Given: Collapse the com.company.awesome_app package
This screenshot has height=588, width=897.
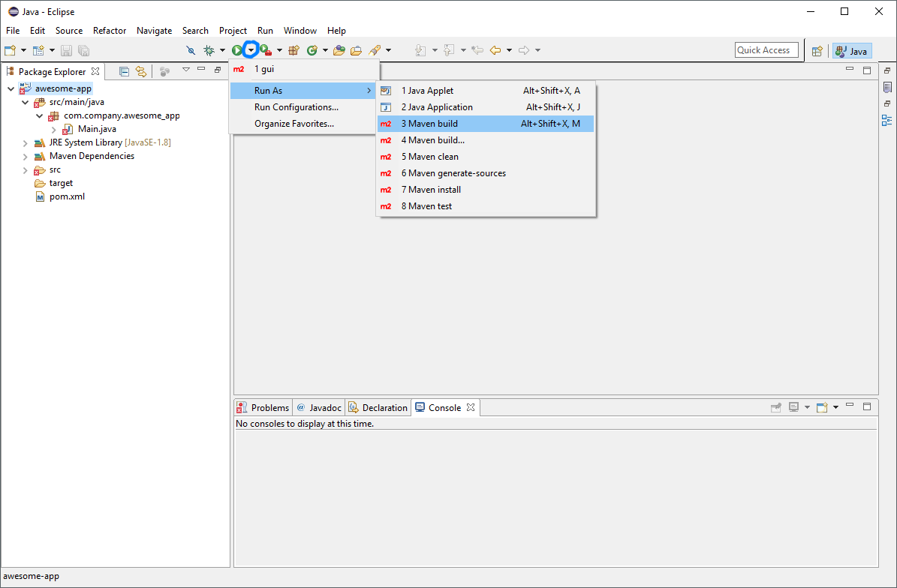Looking at the screenshot, I should [x=40, y=115].
